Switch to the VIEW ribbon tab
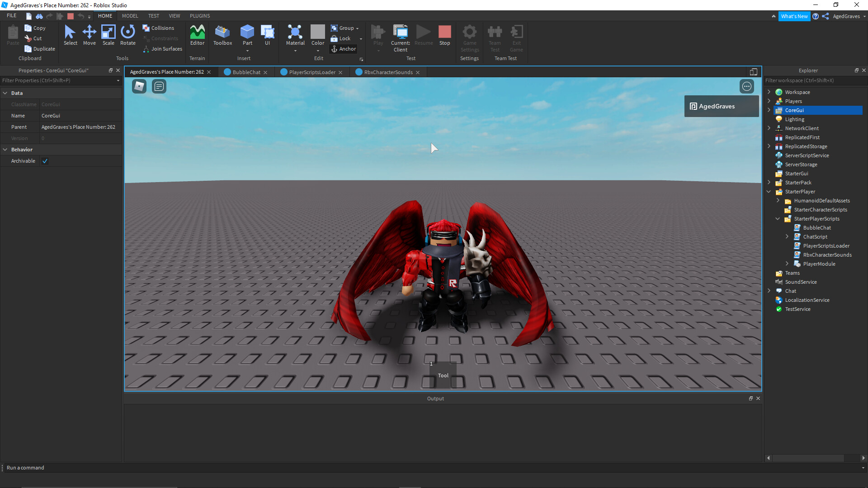This screenshot has height=488, width=868. [175, 16]
